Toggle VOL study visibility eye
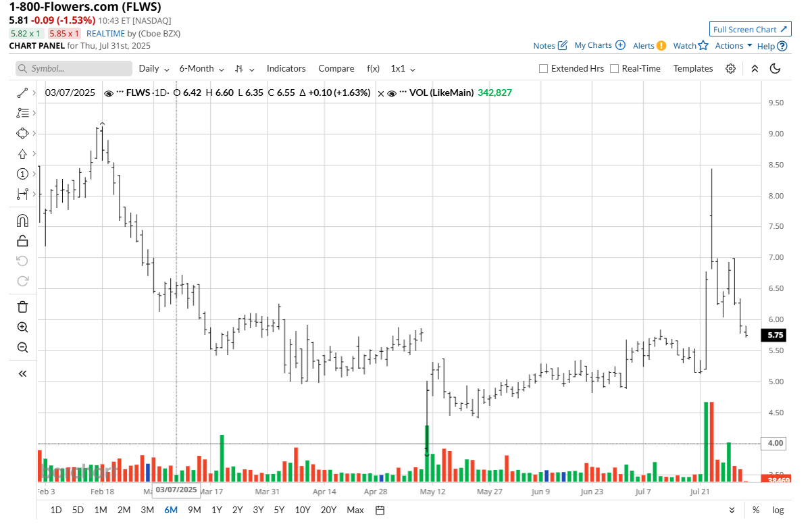 392,93
